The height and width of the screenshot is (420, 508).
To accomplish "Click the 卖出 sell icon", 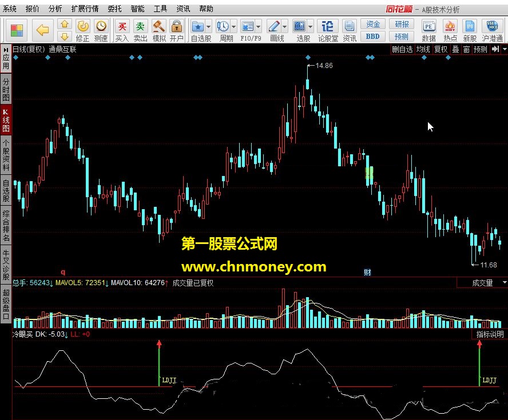I will (140, 31).
